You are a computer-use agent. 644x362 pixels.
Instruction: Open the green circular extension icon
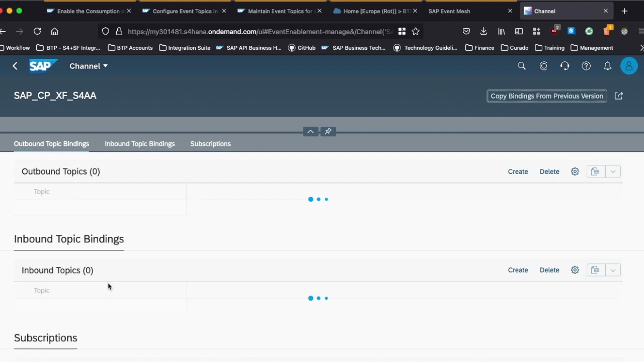coord(589,31)
